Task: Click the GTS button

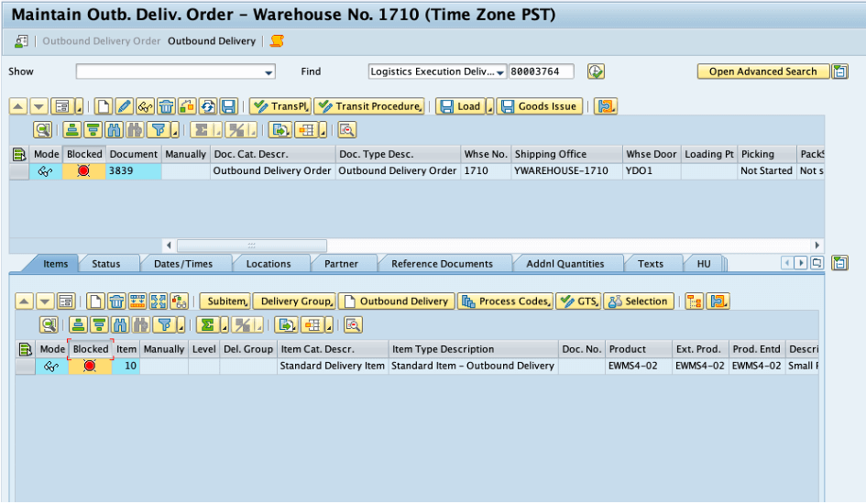Action: (x=579, y=301)
